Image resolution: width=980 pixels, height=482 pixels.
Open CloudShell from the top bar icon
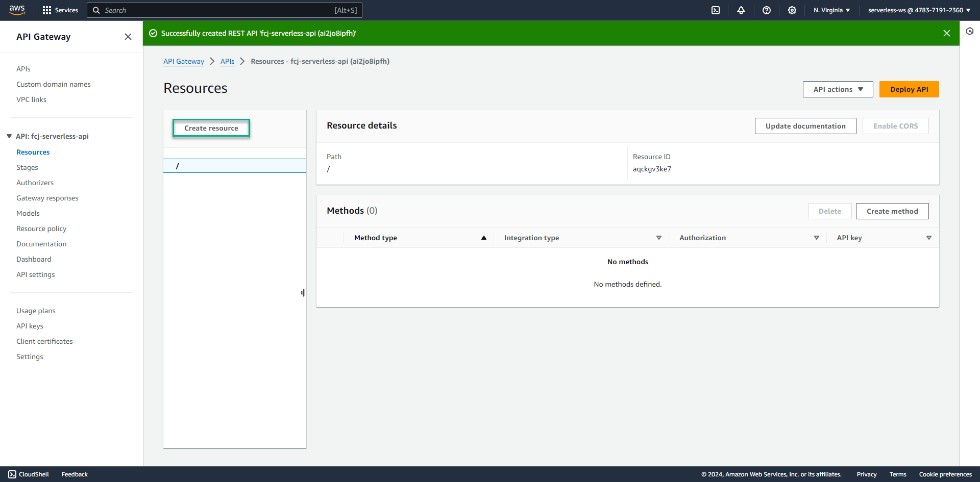716,10
